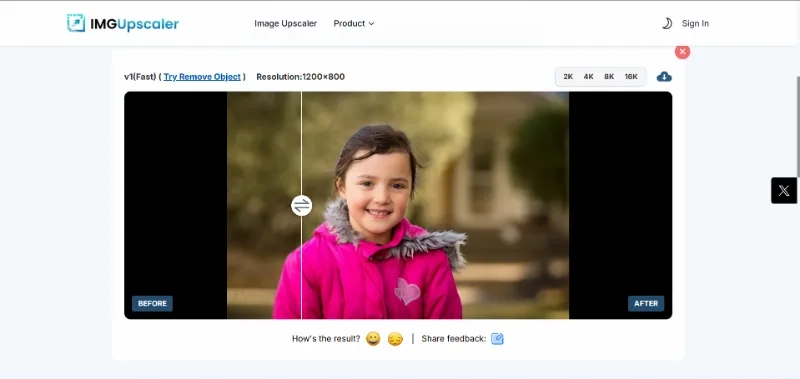Viewport: 800px width, 379px height.
Task: Expand the Product dropdown menu
Action: pyautogui.click(x=354, y=23)
